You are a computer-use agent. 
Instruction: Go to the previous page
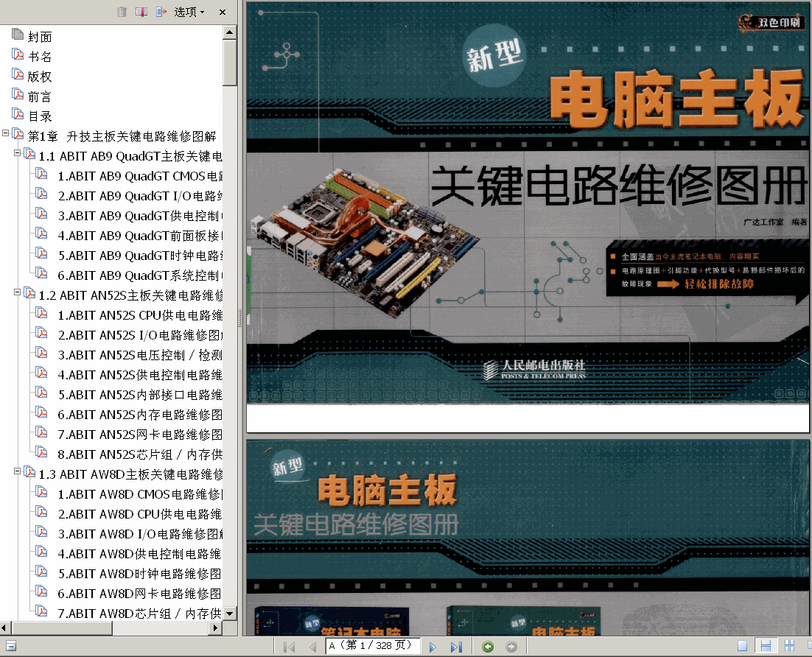pyautogui.click(x=312, y=647)
